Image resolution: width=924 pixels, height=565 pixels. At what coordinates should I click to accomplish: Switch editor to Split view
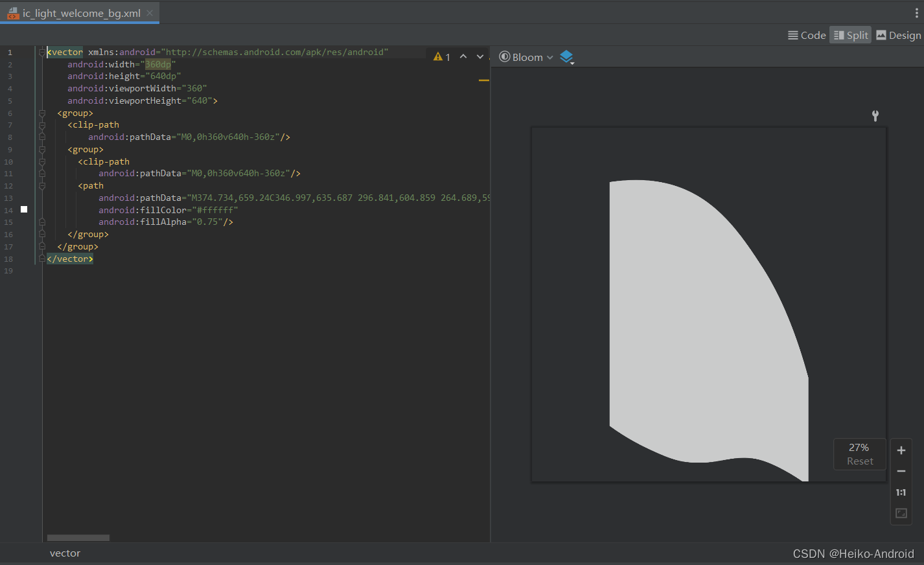(850, 36)
